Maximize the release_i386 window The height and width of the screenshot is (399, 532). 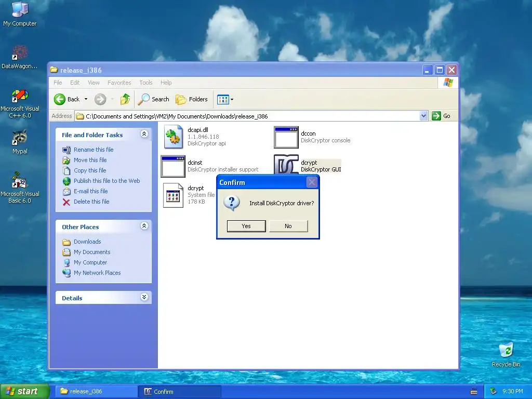point(440,70)
